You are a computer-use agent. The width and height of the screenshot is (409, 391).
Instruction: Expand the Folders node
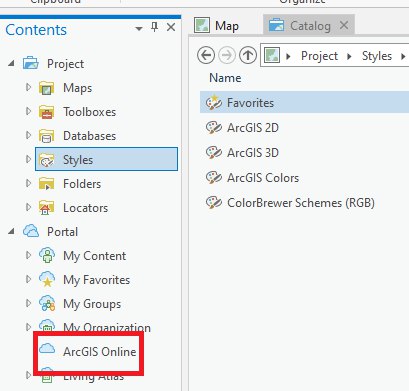pos(28,183)
